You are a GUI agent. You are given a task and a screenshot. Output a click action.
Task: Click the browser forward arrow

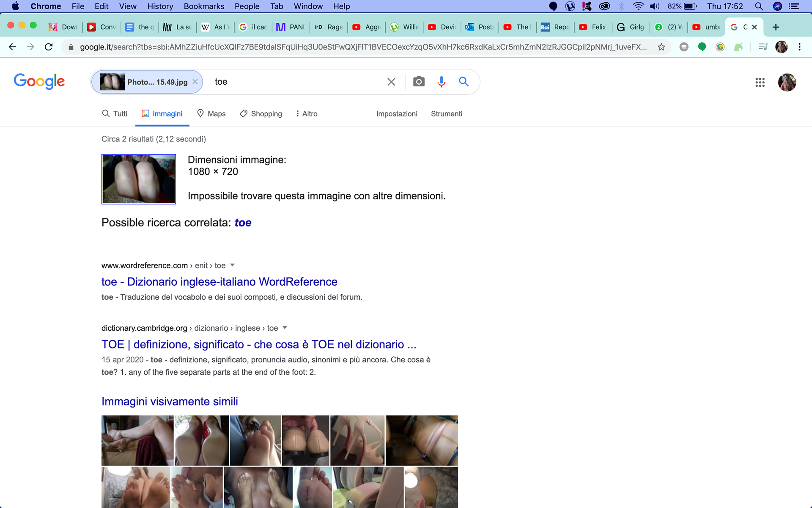click(30, 47)
